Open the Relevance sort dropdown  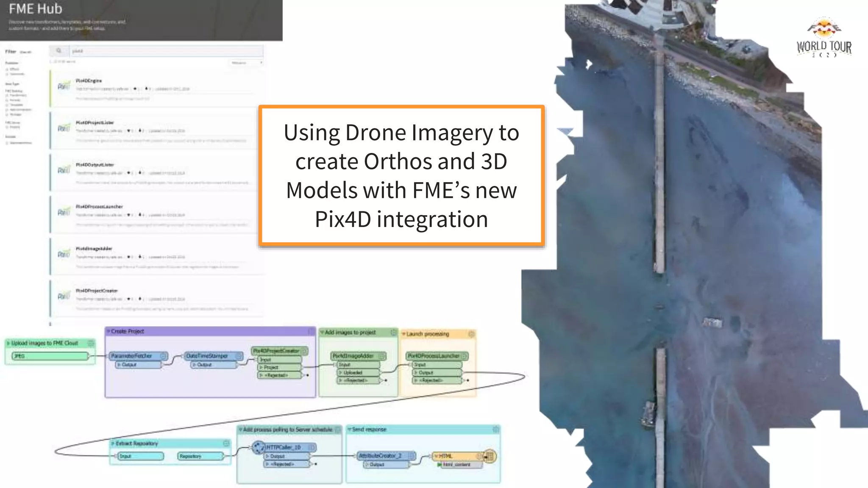[x=247, y=63]
